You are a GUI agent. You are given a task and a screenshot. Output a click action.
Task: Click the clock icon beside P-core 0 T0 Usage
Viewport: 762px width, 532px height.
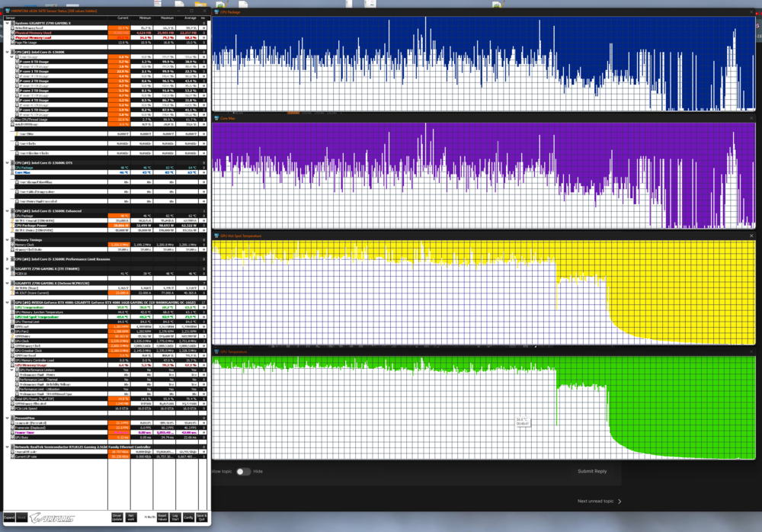pyautogui.click(x=17, y=62)
